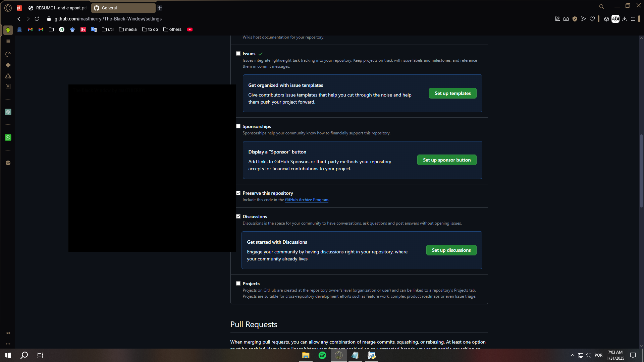Uncheck Preserve this repository
The width and height of the screenshot is (644, 362).
point(238,193)
